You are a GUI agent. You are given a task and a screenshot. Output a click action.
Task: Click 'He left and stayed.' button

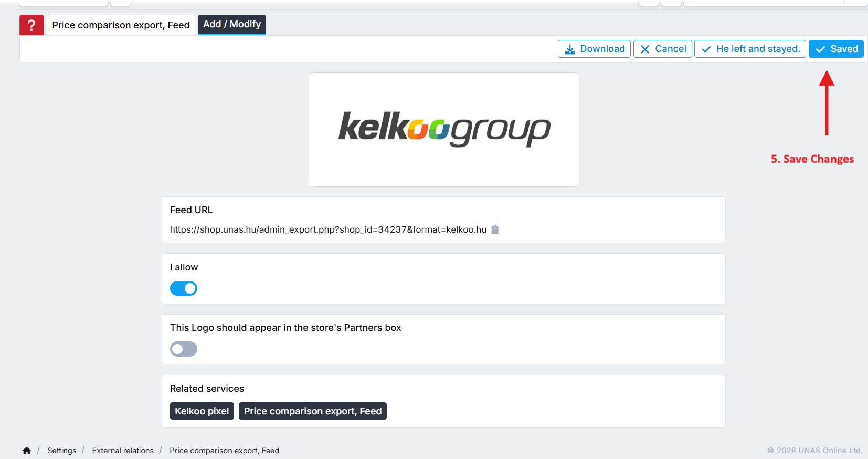tap(750, 49)
